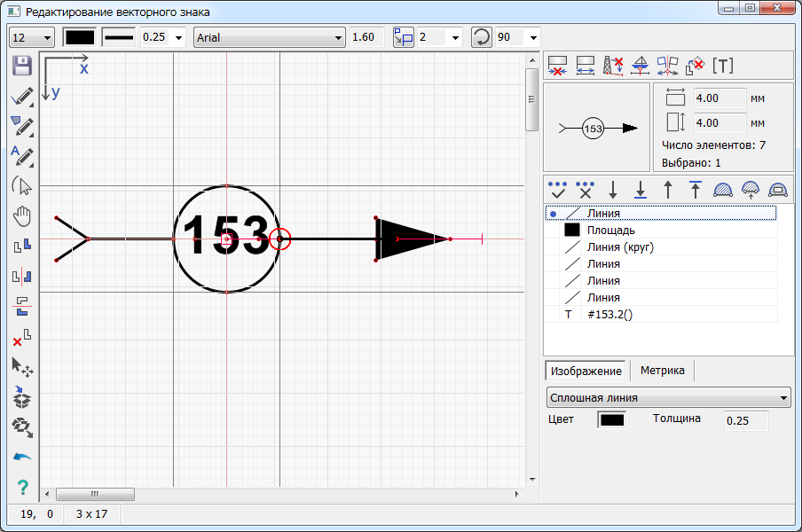Move element to top with barred up-arrow
This screenshot has height=532, width=802.
696,188
